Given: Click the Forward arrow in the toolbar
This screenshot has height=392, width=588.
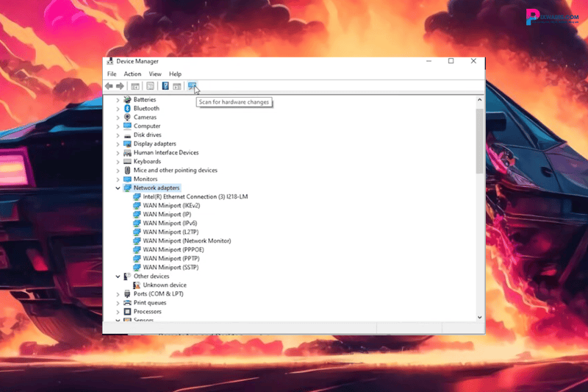Looking at the screenshot, I should tap(120, 86).
